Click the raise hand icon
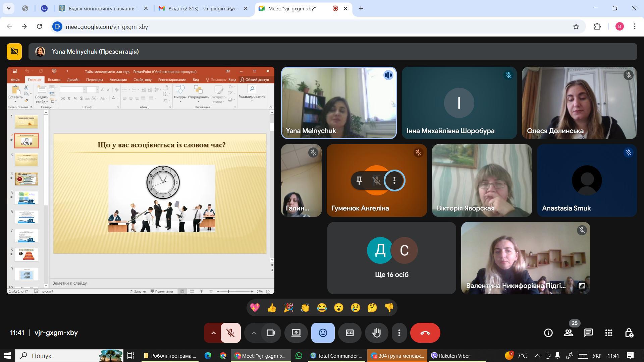The height and width of the screenshot is (362, 644). 376,333
